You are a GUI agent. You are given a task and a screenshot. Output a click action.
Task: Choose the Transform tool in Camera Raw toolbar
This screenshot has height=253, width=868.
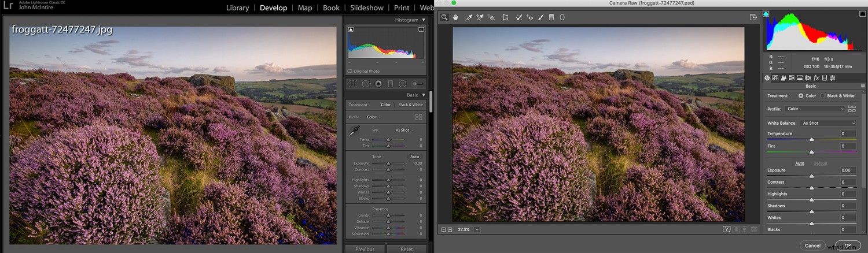tap(505, 17)
